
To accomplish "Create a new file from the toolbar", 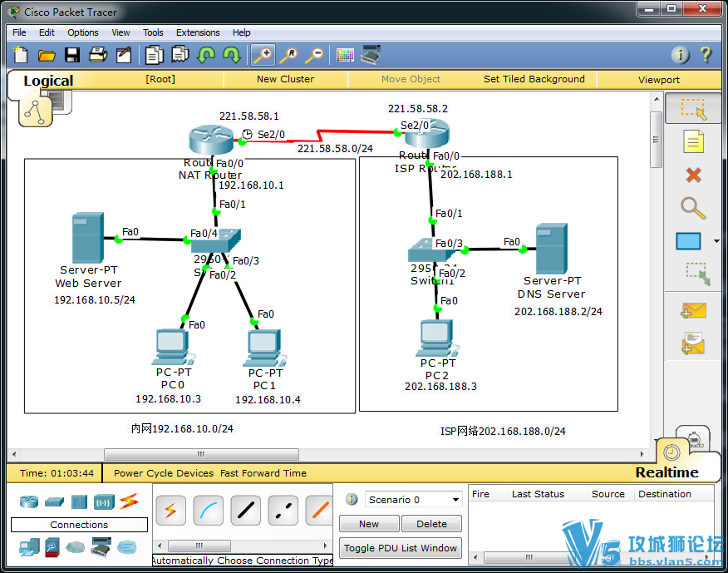I will click(x=21, y=55).
